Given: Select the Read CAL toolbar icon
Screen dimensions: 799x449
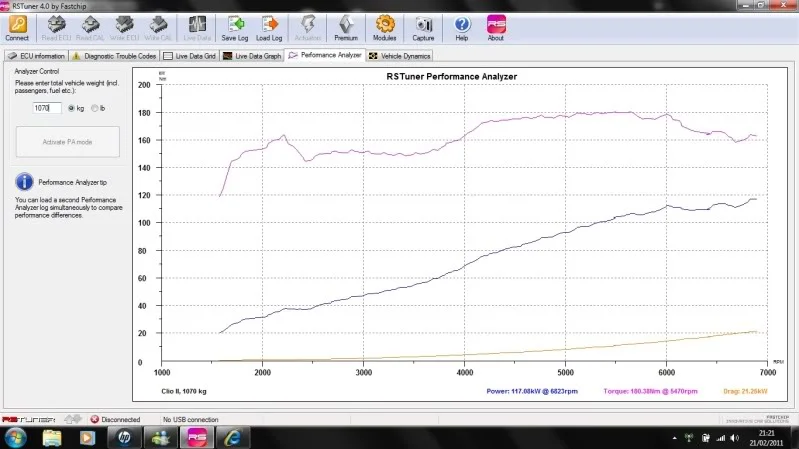Looking at the screenshot, I should coord(90,24).
